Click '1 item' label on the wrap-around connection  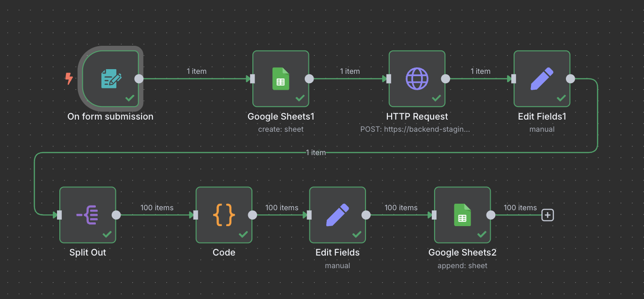click(x=316, y=153)
